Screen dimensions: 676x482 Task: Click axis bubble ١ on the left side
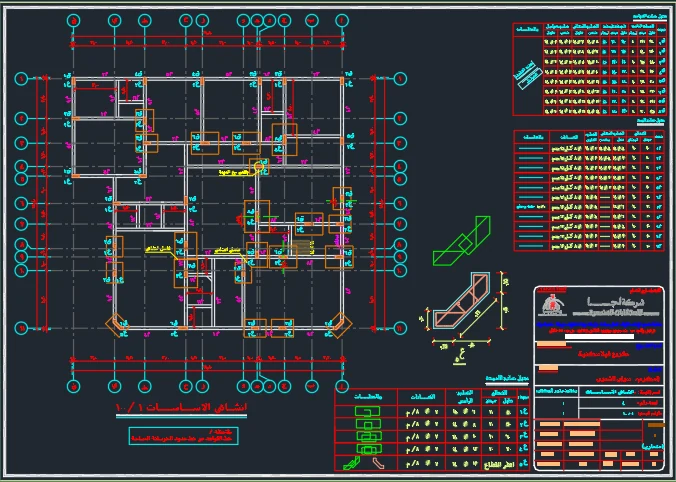click(x=21, y=78)
